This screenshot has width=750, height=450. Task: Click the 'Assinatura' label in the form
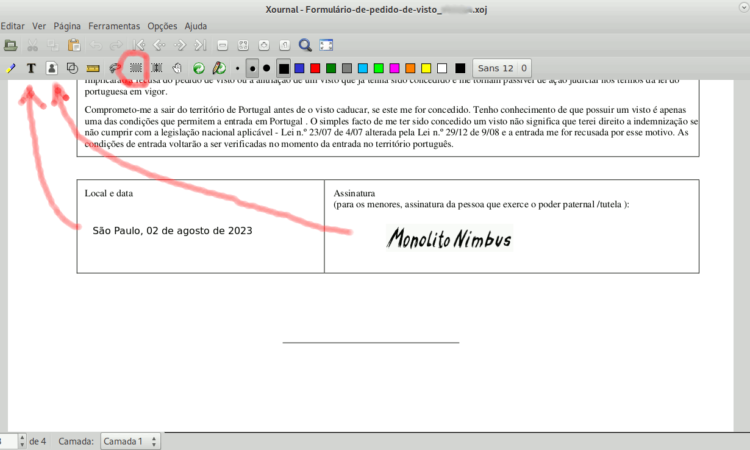354,193
